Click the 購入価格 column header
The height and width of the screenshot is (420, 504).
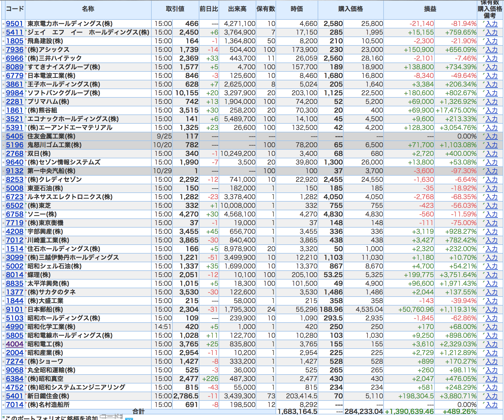tap(351, 9)
